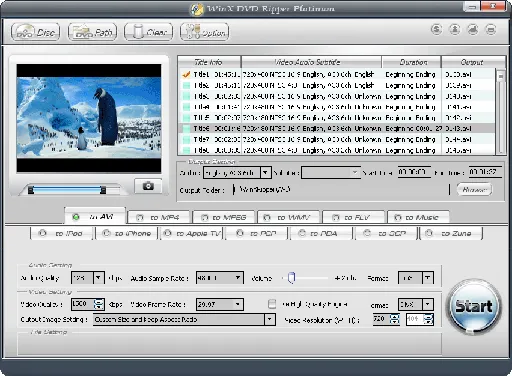Open the Subtitle dropdown in Output Setting
This screenshot has height=376, width=512.
click(x=355, y=173)
